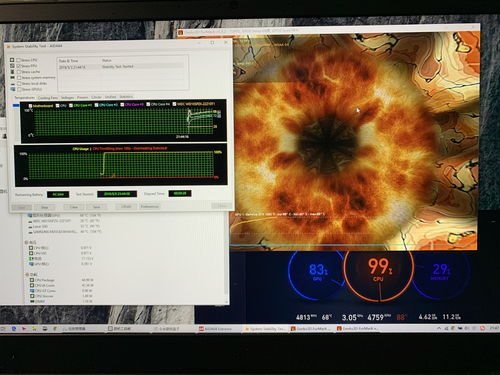Enable the Stress GPU(s) checkbox
Image resolution: width=500 pixels, height=375 pixels.
[x=19, y=89]
